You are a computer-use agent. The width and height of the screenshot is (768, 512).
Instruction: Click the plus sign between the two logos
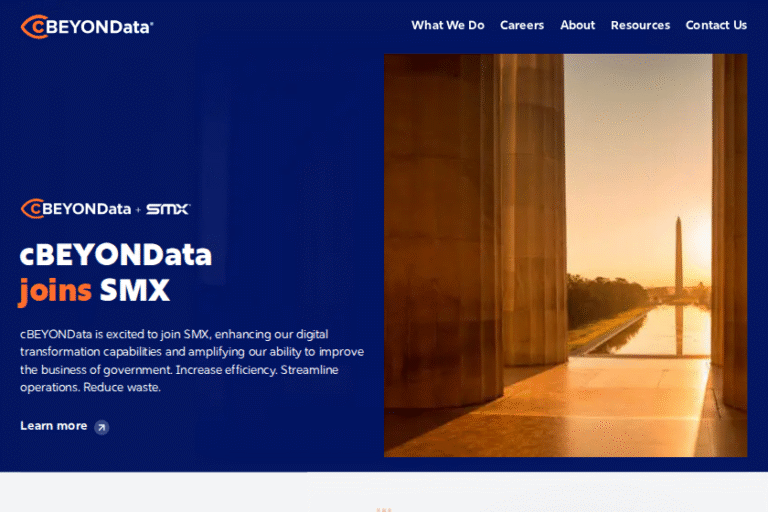click(x=138, y=210)
